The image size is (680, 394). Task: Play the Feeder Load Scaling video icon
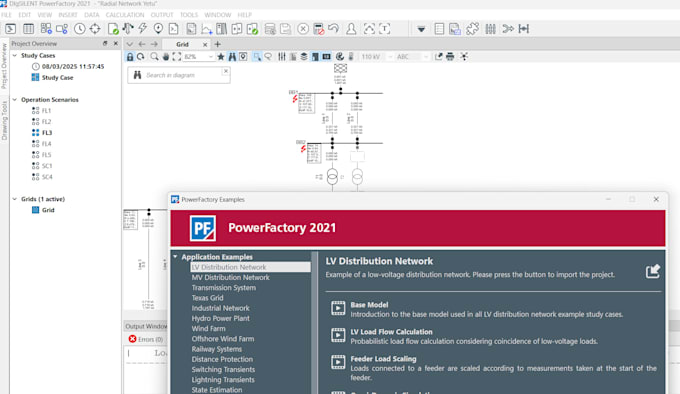click(338, 362)
